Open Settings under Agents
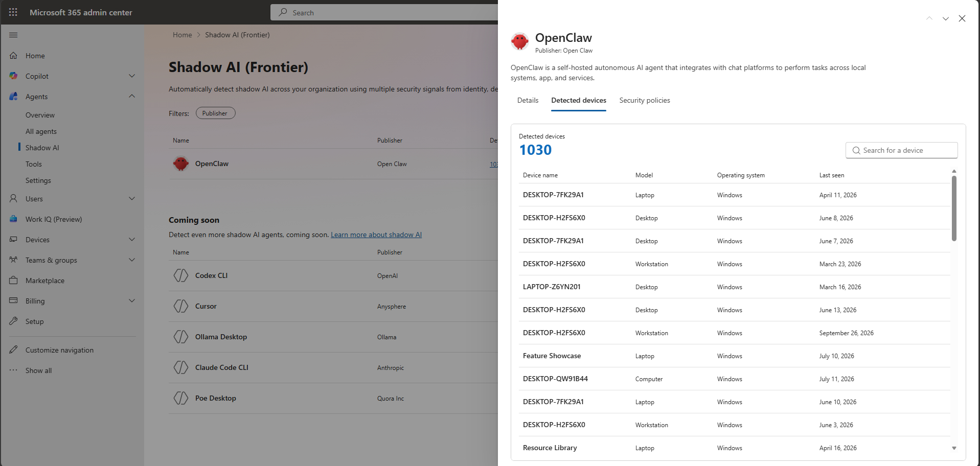Image resolution: width=980 pixels, height=466 pixels. [x=38, y=180]
